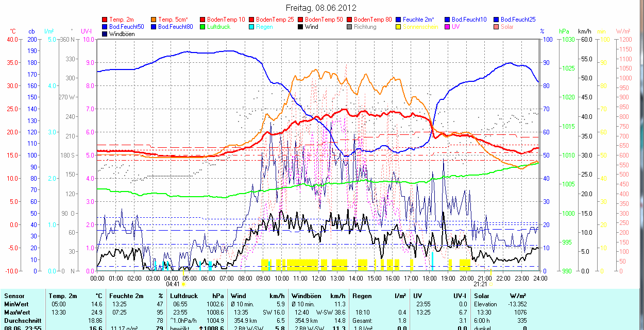Click the 12:00 time axis label
This screenshot has height=330, width=644.
tap(318, 278)
